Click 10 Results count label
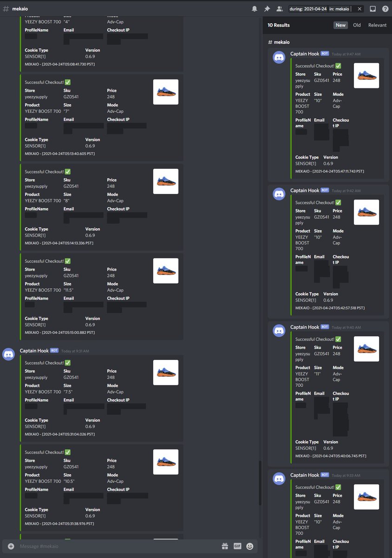The width and height of the screenshot is (392, 558). pyautogui.click(x=279, y=25)
